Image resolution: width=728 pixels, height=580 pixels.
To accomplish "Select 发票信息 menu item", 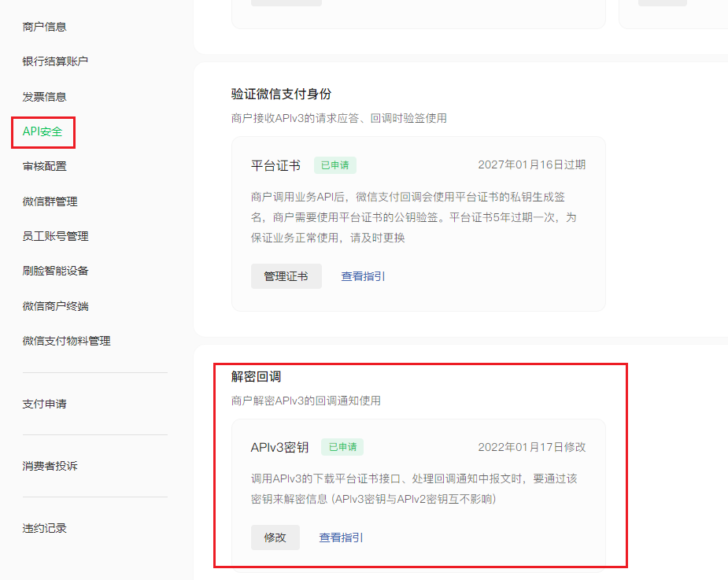I will click(44, 97).
